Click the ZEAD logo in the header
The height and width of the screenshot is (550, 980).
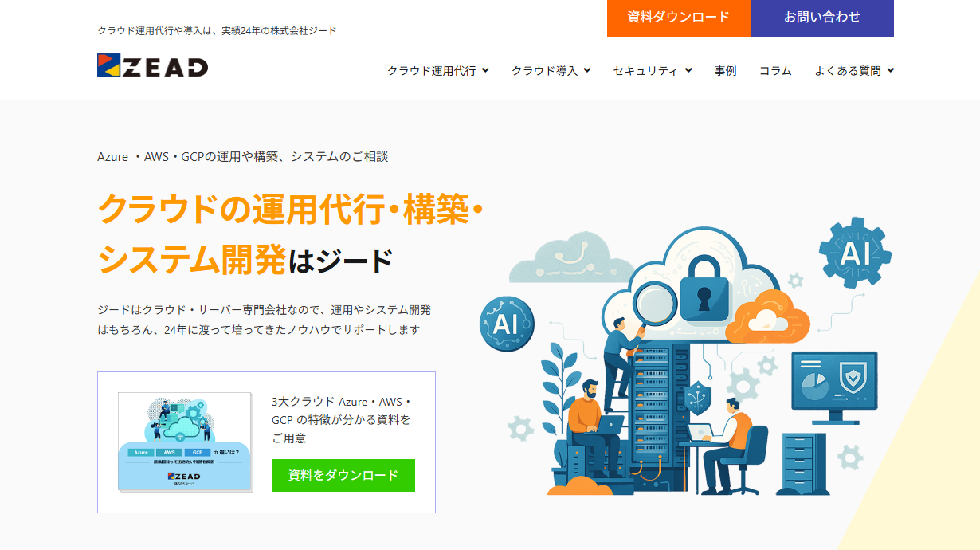pyautogui.click(x=152, y=65)
